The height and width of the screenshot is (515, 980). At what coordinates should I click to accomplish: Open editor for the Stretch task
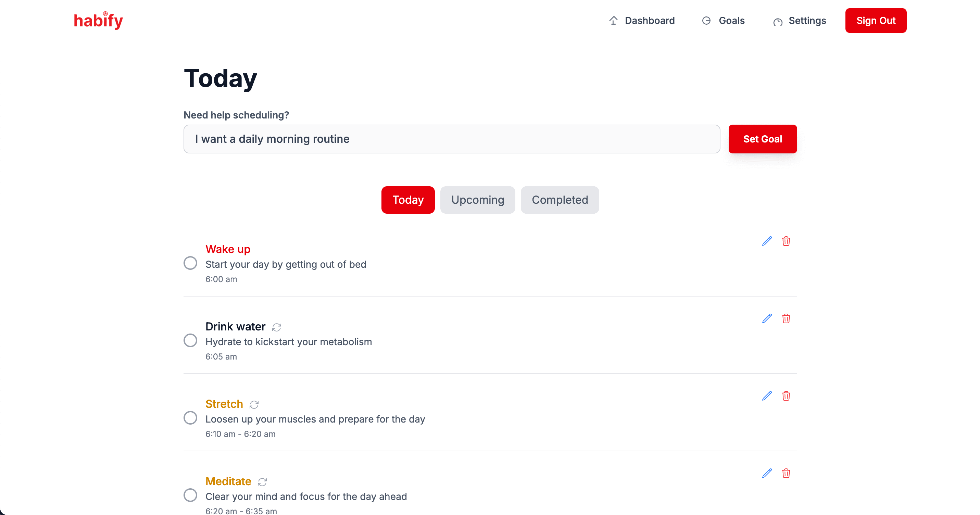pyautogui.click(x=767, y=396)
